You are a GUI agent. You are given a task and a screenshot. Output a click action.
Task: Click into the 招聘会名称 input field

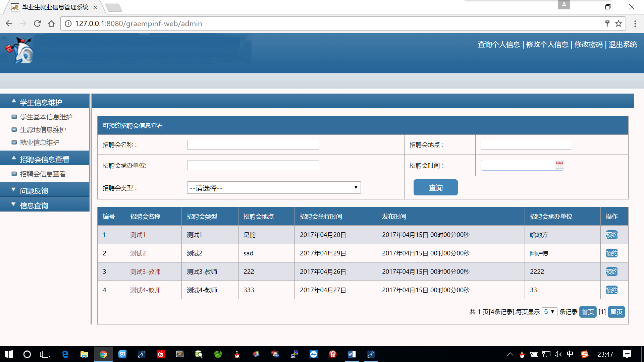click(x=253, y=145)
